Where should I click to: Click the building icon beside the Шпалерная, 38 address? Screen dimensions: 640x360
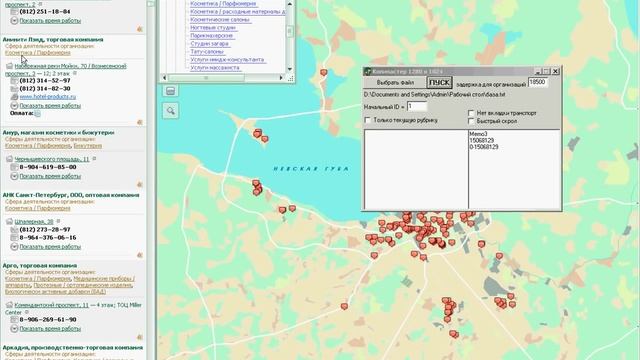(x=9, y=222)
